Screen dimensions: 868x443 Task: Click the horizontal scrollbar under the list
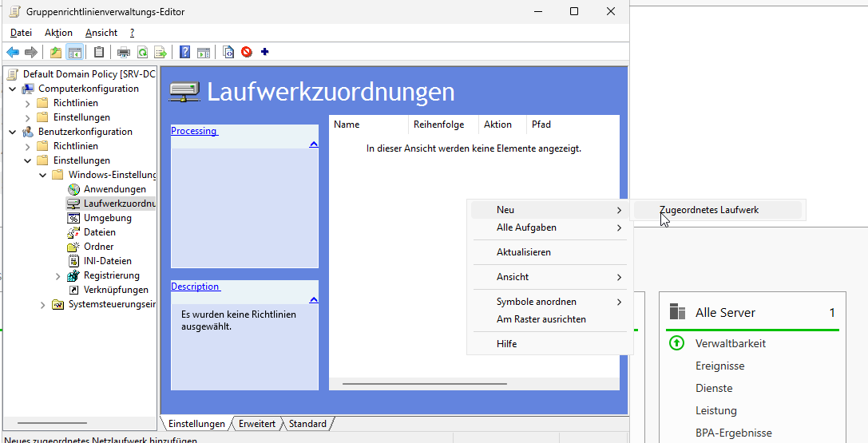tap(425, 384)
